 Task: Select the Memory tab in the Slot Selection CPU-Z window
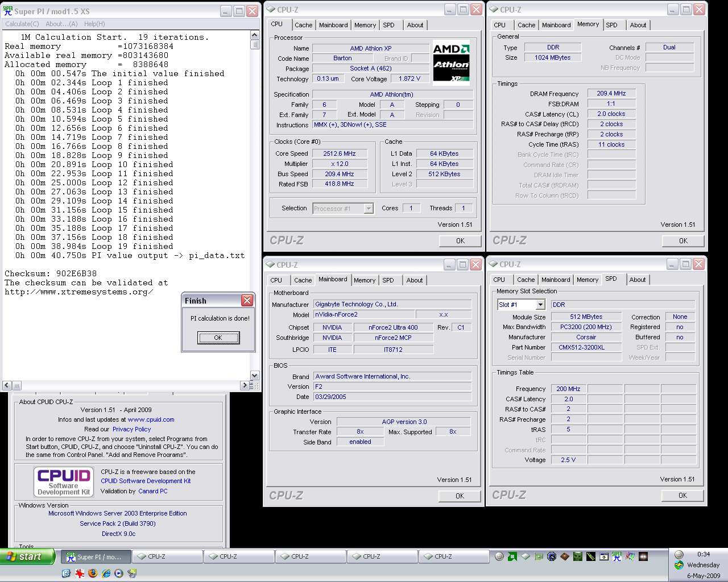tap(588, 280)
